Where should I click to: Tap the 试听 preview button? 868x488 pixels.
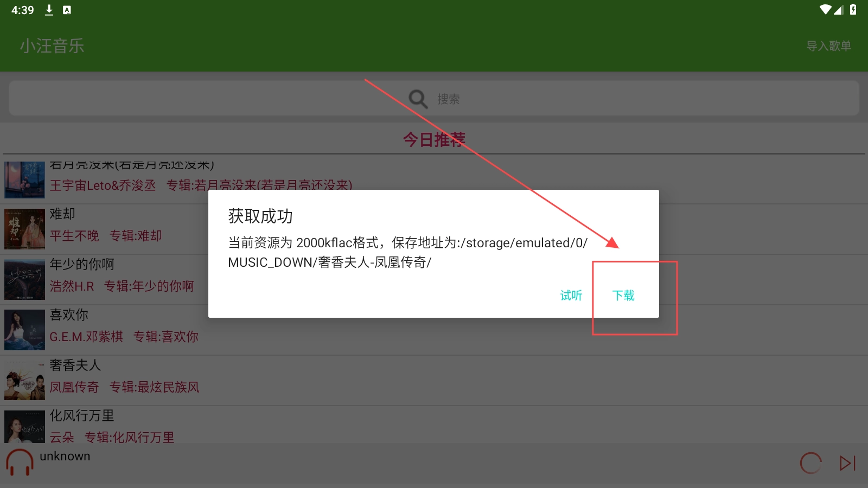pos(571,296)
